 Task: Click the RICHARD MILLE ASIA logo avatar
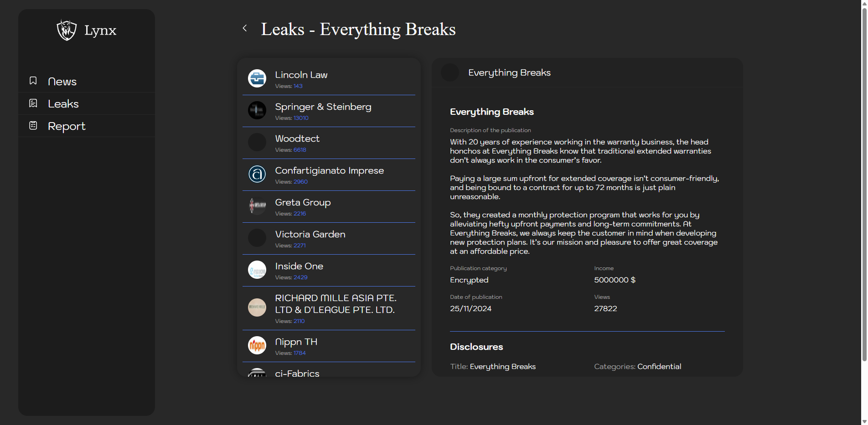pos(257,307)
